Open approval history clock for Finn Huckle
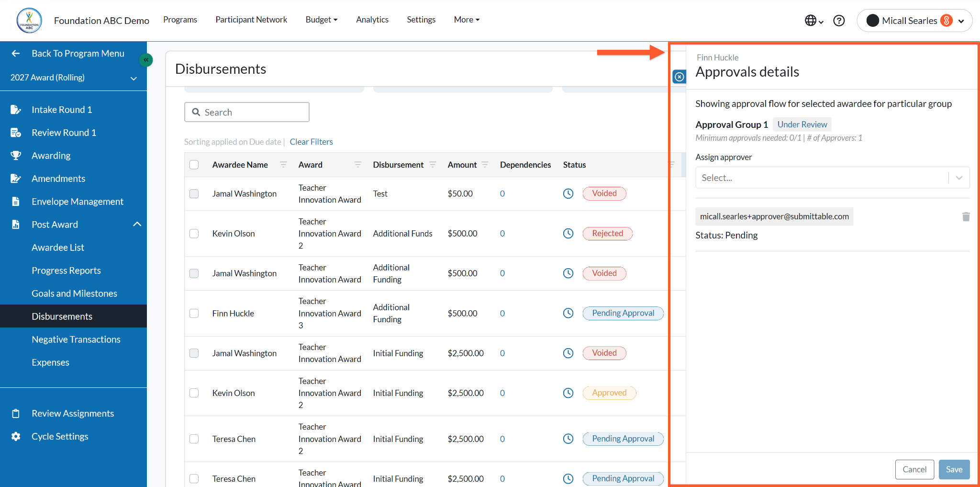This screenshot has width=980, height=487. click(568, 313)
